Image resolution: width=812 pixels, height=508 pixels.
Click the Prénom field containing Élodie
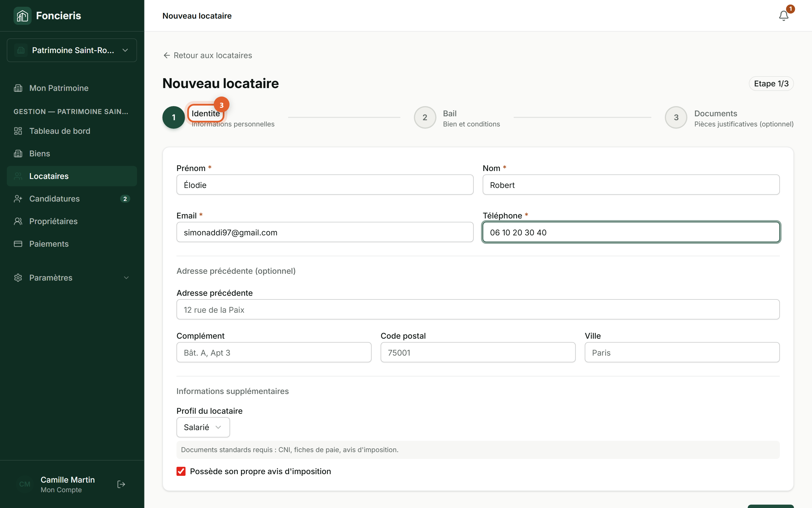pyautogui.click(x=325, y=185)
